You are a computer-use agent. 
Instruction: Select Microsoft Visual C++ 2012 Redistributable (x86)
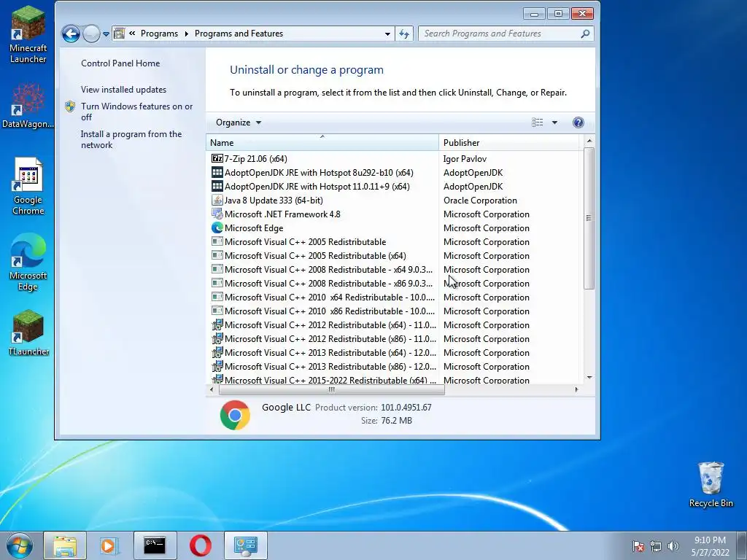(x=323, y=338)
